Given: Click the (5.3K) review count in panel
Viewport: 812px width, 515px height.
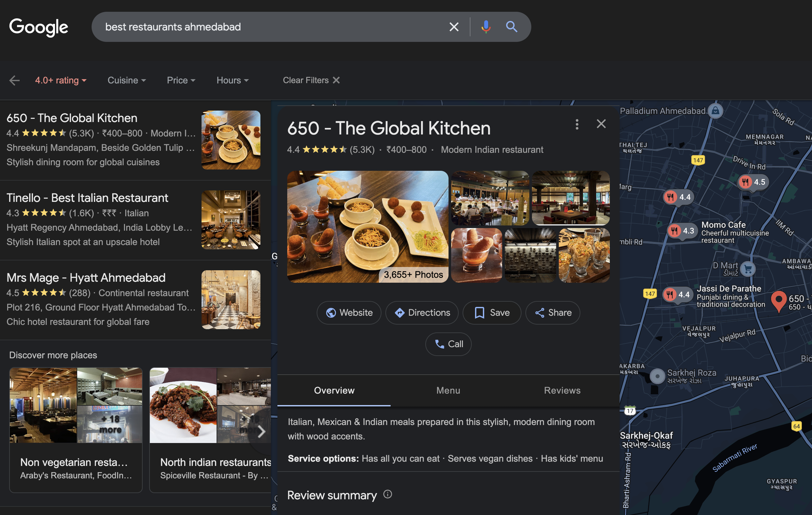Looking at the screenshot, I should click(362, 150).
